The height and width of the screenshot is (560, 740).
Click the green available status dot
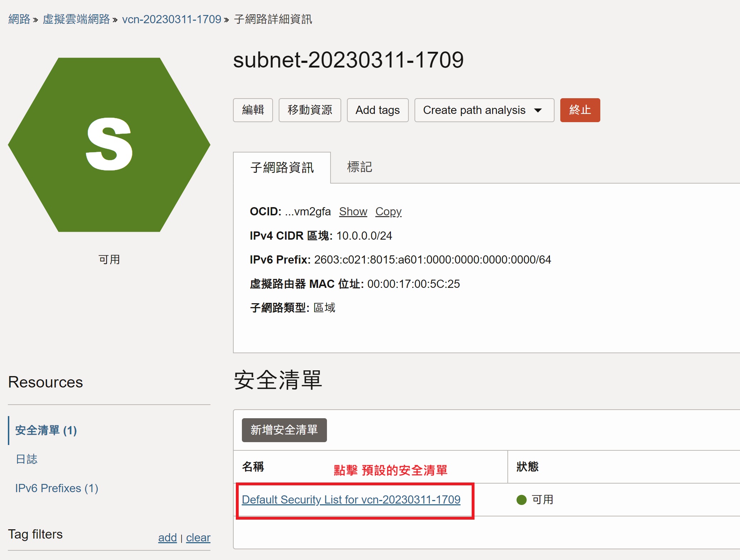pyautogui.click(x=521, y=500)
